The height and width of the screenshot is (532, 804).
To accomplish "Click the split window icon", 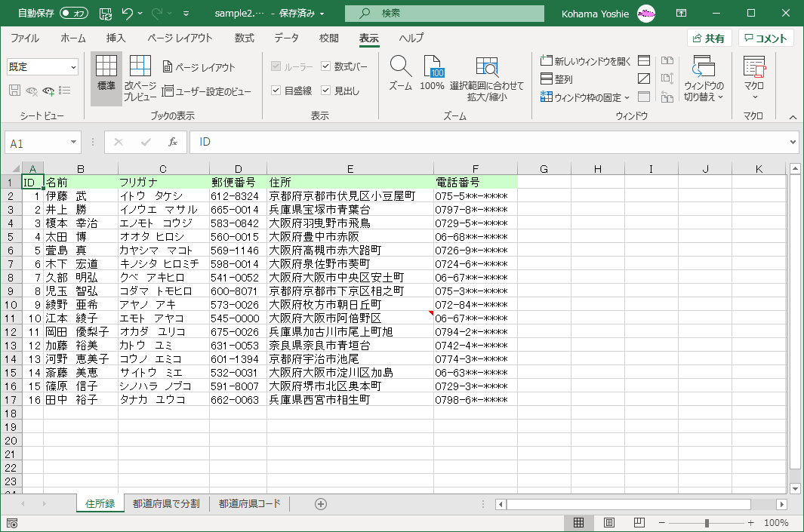I will 644,60.
